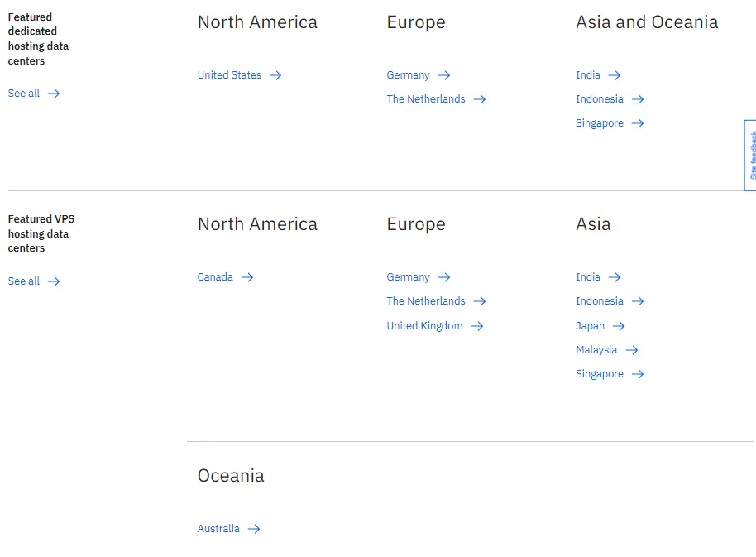Visit VPS hosting The Netherlands link
Viewport: 756px width, 557px height.
426,301
